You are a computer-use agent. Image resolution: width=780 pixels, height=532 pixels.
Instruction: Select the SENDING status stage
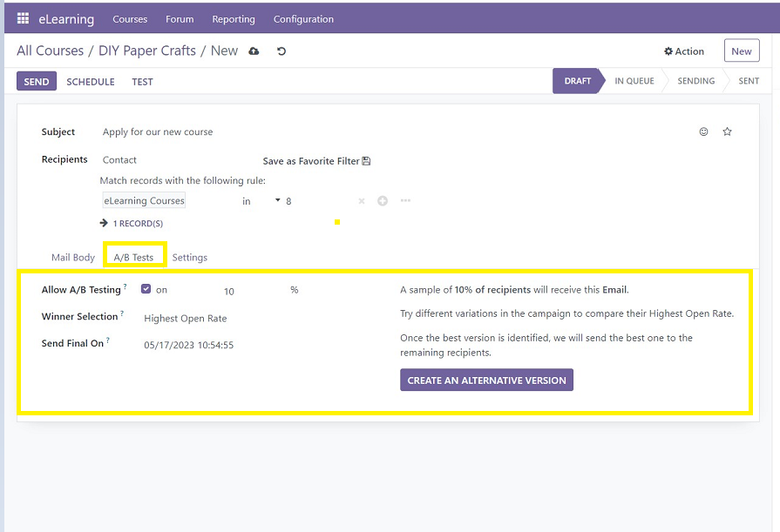(x=696, y=81)
